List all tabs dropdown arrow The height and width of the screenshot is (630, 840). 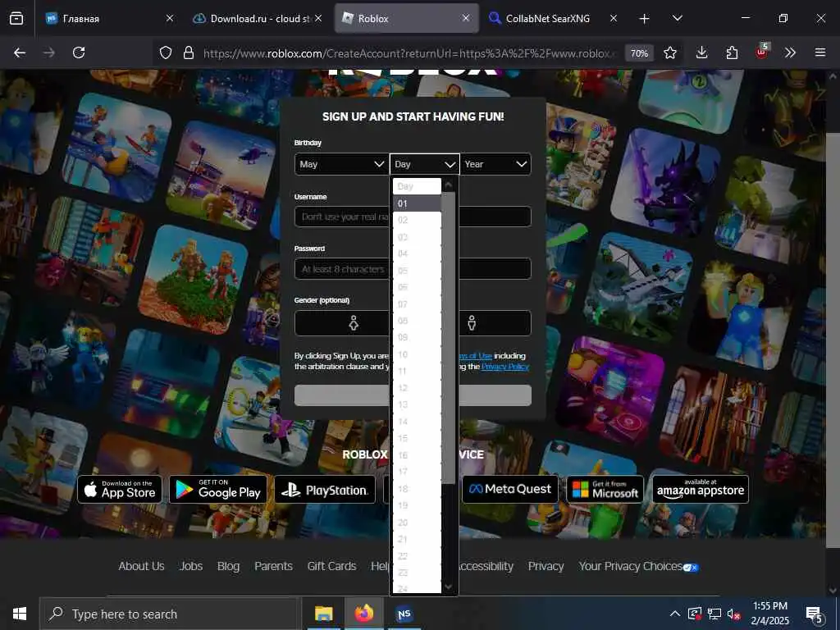(x=677, y=18)
